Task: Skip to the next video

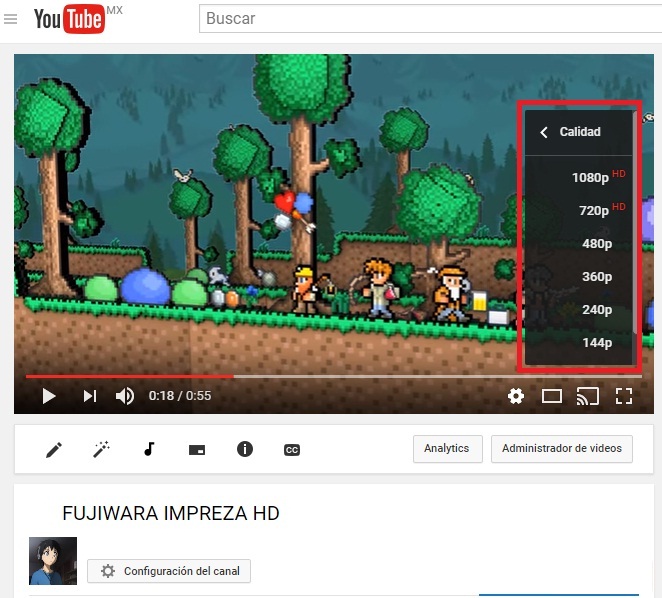Action: tap(90, 396)
